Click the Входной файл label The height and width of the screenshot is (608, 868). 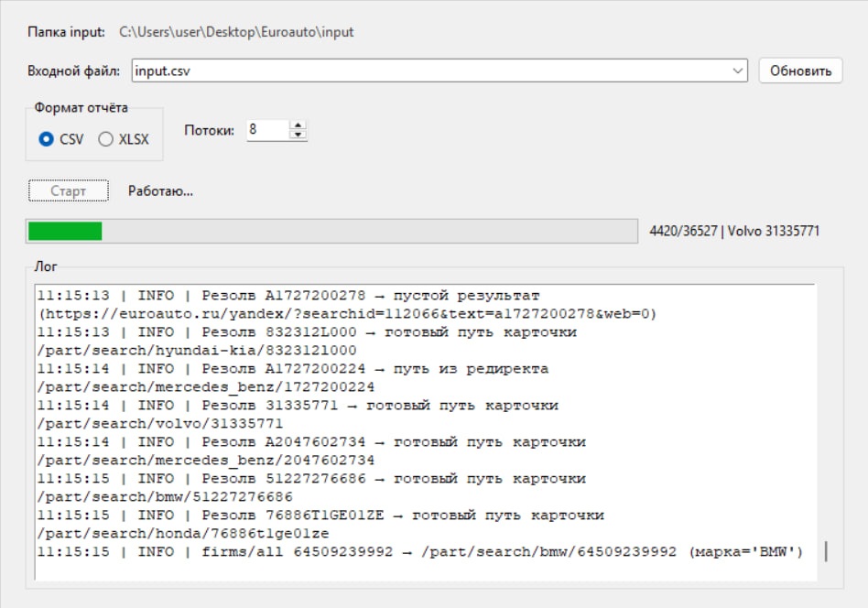pos(73,71)
